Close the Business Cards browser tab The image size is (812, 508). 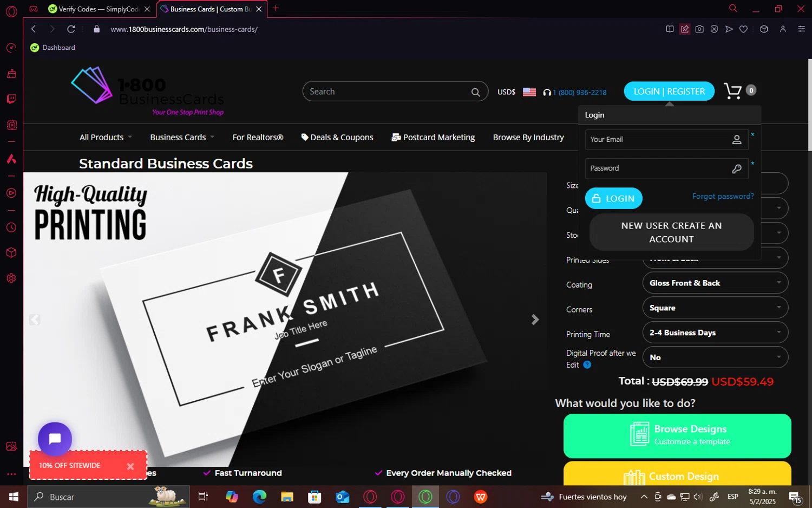259,9
